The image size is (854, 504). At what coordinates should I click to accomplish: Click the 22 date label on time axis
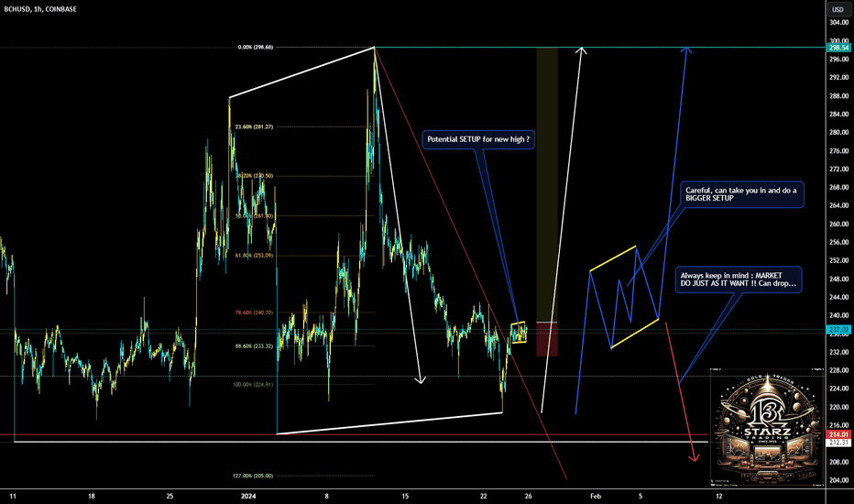pos(484,497)
